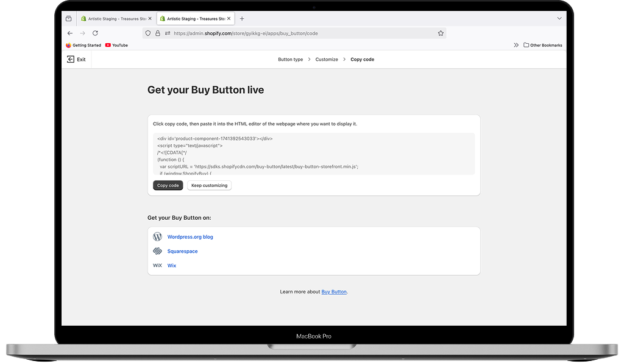The width and height of the screenshot is (624, 364).
Task: Bookmark this page with the star icon
Action: (x=441, y=33)
